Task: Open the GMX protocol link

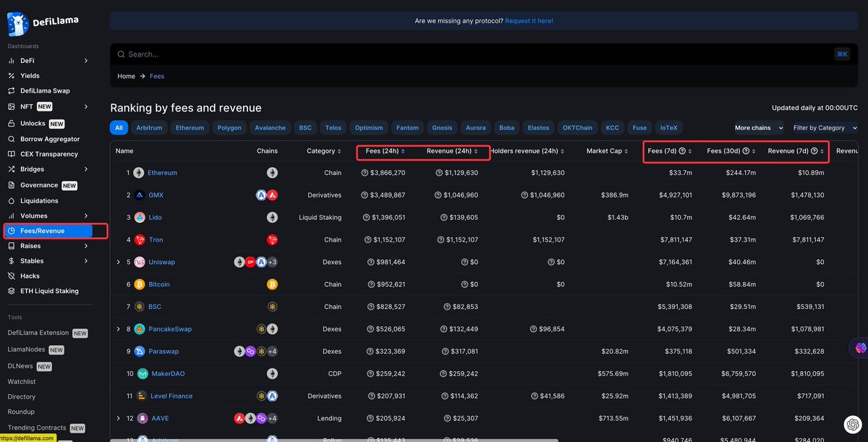Action: pyautogui.click(x=156, y=195)
